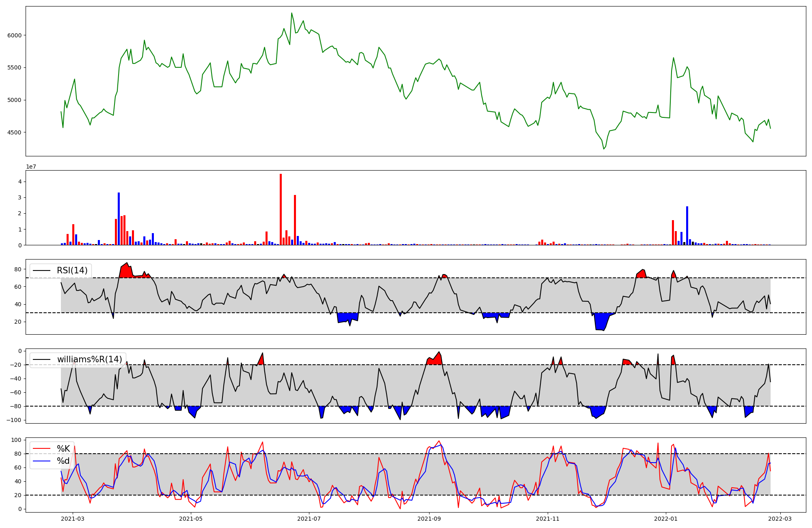Click the RSI(14) legend label
The height and width of the screenshot is (528, 812).
72,270
